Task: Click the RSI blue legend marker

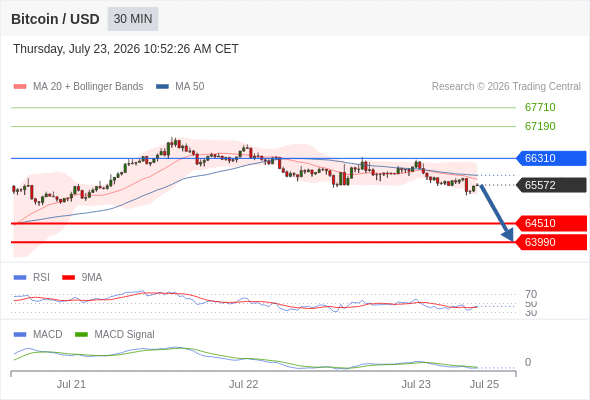Action: 20,278
